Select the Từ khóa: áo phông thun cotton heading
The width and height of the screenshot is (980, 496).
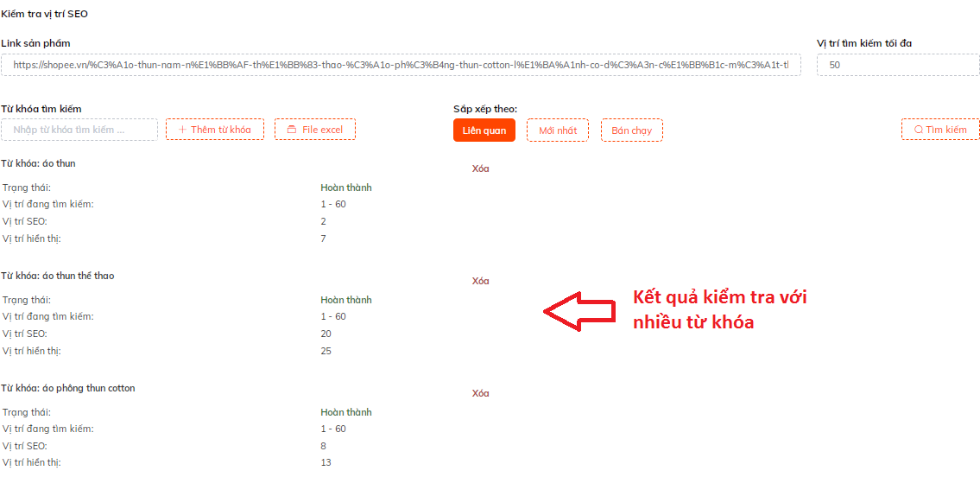click(68, 388)
